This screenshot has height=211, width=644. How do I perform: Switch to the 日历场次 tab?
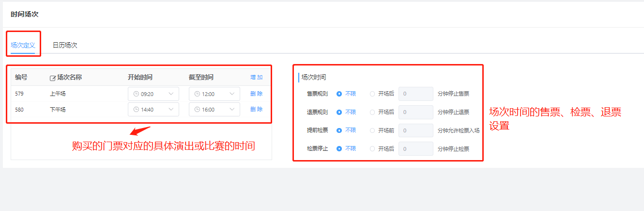coord(65,45)
